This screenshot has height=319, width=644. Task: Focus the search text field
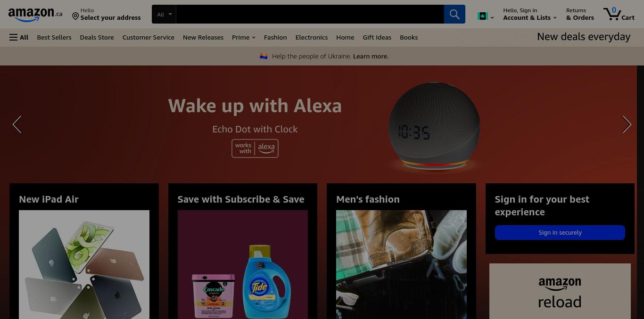310,14
